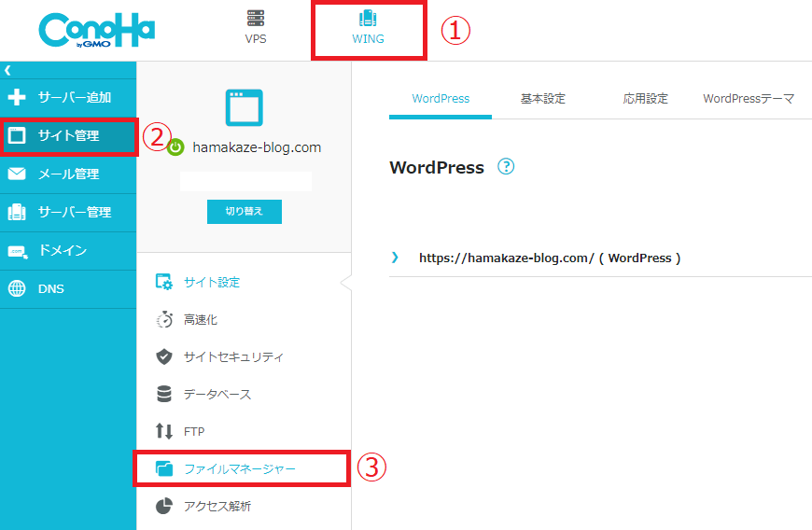This screenshot has width=812, height=530.
Task: Click the envelope icon for メール管理
Action: [x=17, y=174]
